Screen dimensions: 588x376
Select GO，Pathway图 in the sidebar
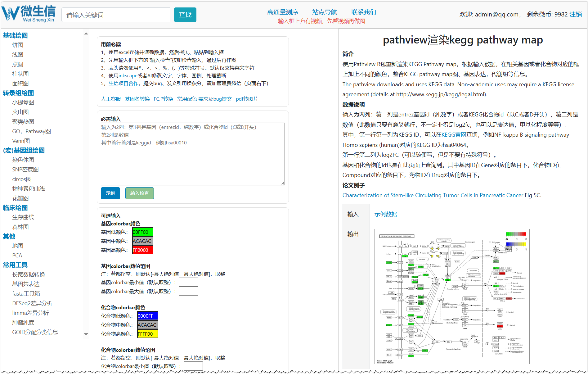[x=32, y=131]
